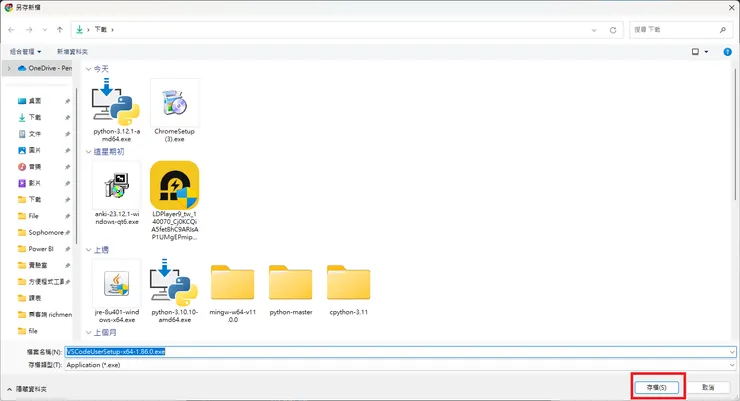This screenshot has width=740, height=401.
Task: Click the 下載 breadcrumb in the address bar
Action: tap(101, 29)
